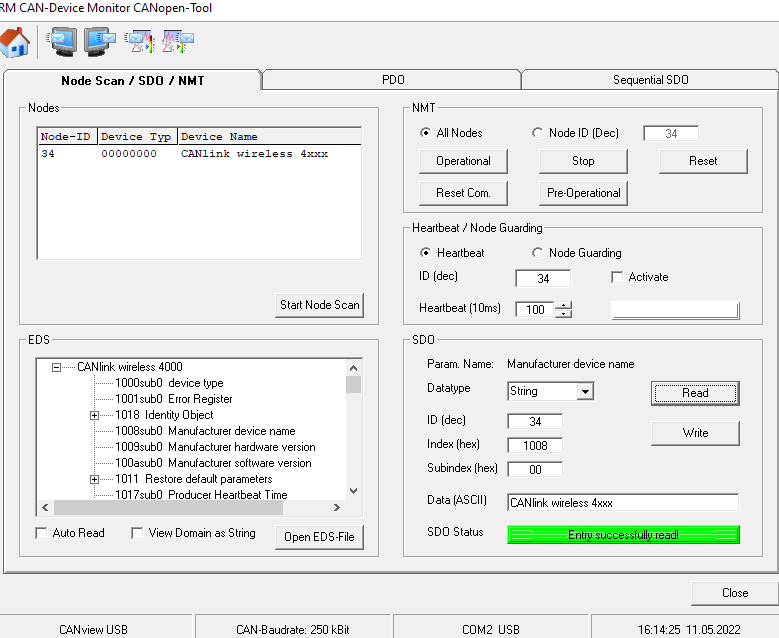This screenshot has height=638, width=779.
Task: Click the Pre-Operational NMT button
Action: pos(583,193)
